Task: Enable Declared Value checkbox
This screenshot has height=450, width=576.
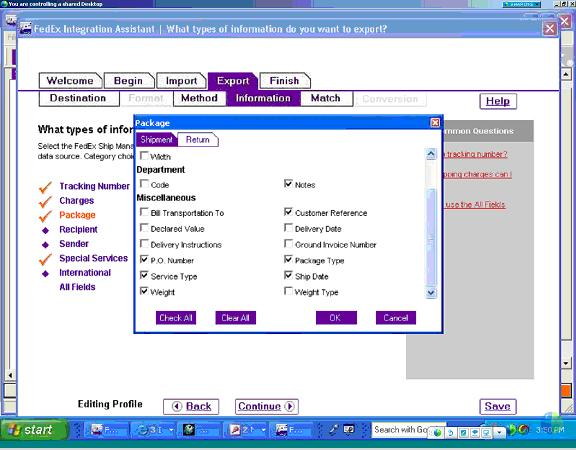Action: (145, 228)
